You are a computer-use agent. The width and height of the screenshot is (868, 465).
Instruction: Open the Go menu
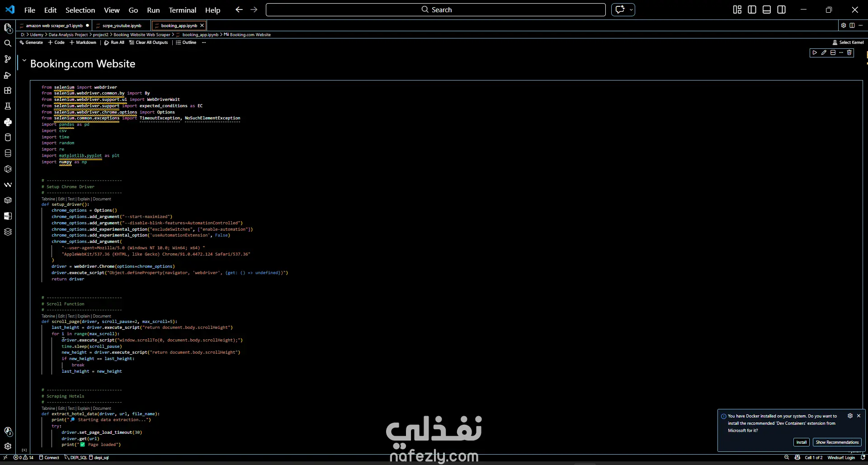coord(133,10)
